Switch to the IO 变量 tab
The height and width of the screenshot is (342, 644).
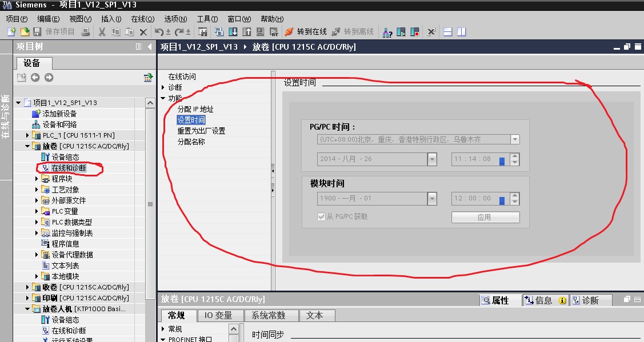pos(218,315)
